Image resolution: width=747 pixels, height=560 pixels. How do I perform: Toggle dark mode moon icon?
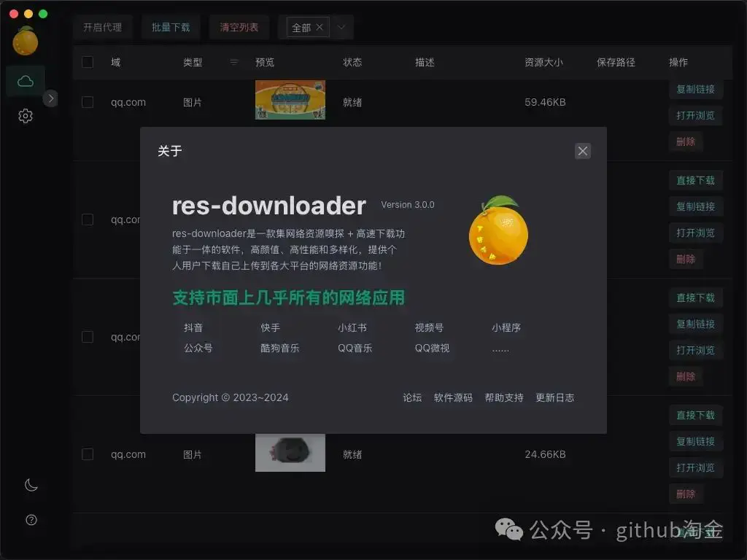tap(31, 485)
